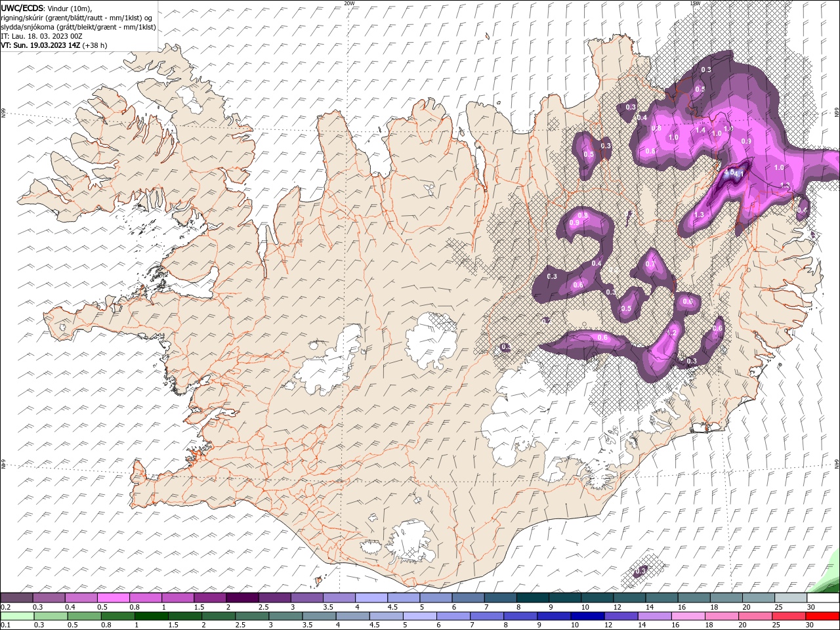Click the '0.7' snowfall value on the map
The image size is (840, 630).
click(650, 264)
